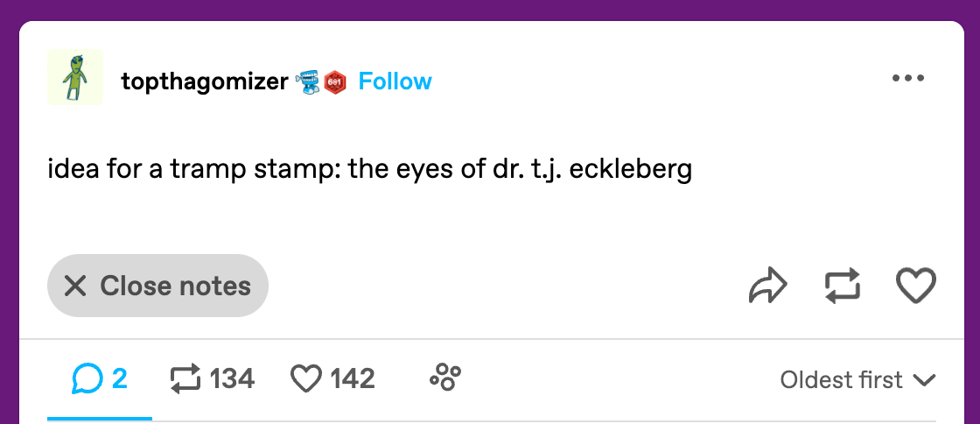Open the four-circles notes filter icon
Screen dimensions: 980x424
pos(445,378)
